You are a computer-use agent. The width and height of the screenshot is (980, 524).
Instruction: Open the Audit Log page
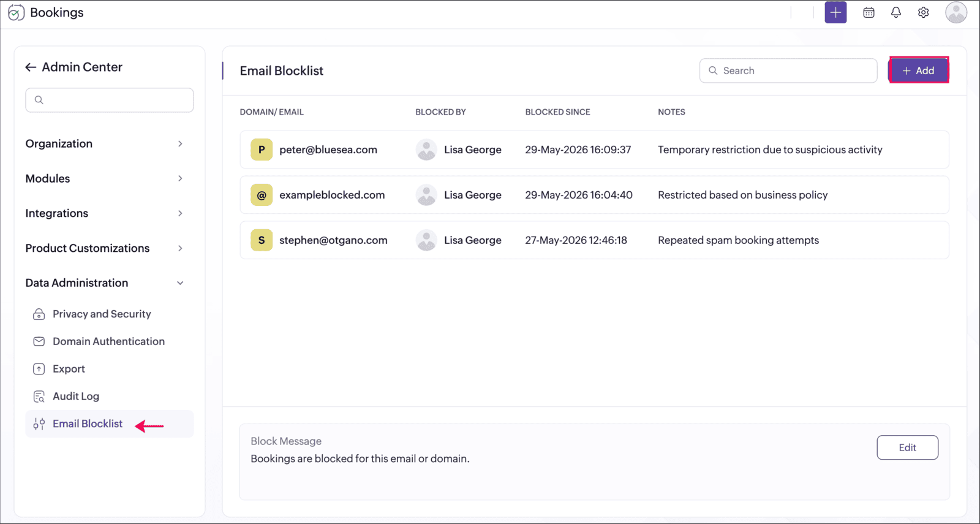(76, 397)
